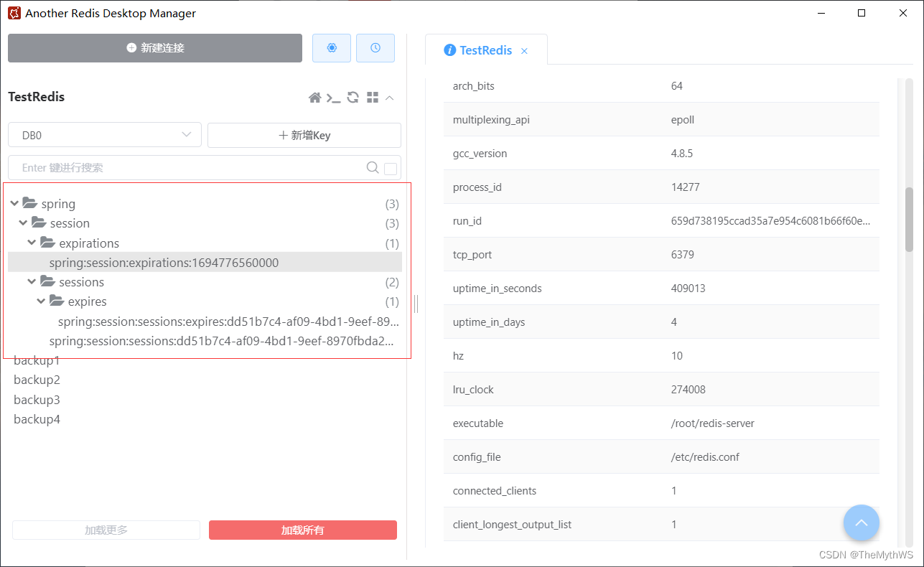924x567 pixels.
Task: Click the connected_clients label
Action: point(495,491)
